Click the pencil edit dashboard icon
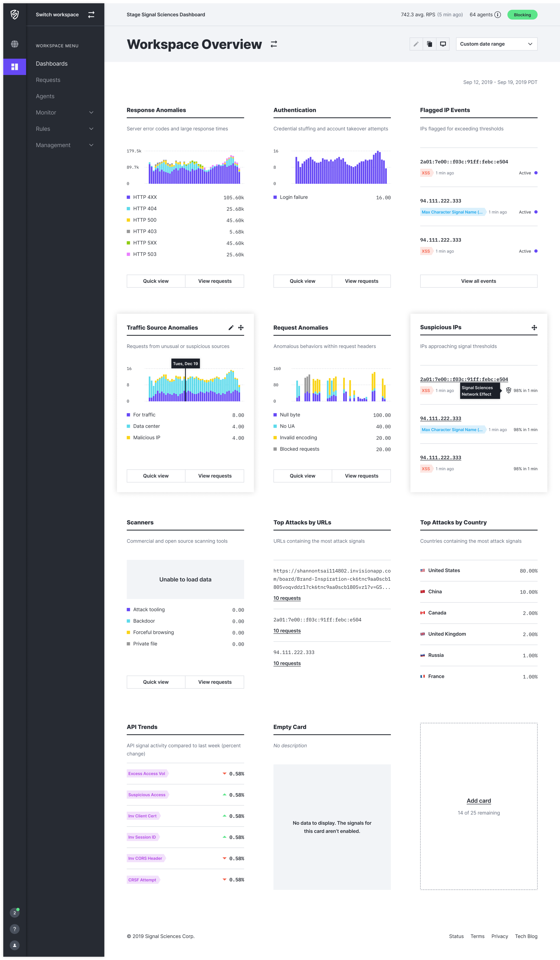The image size is (560, 960). click(x=416, y=44)
